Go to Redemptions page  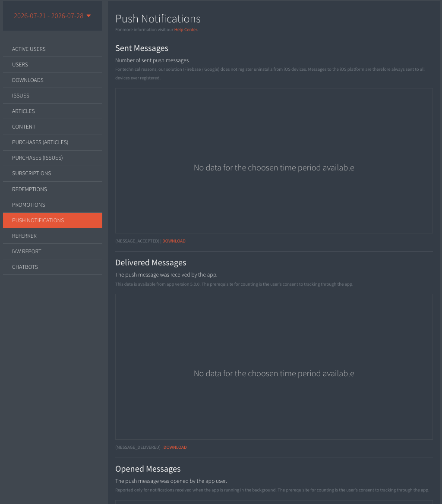[53, 189]
